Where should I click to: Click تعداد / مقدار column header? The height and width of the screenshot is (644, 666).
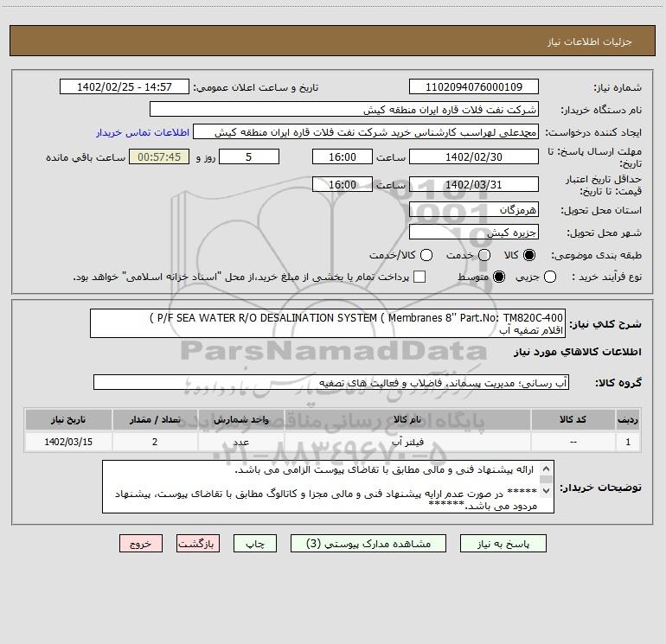[155, 419]
